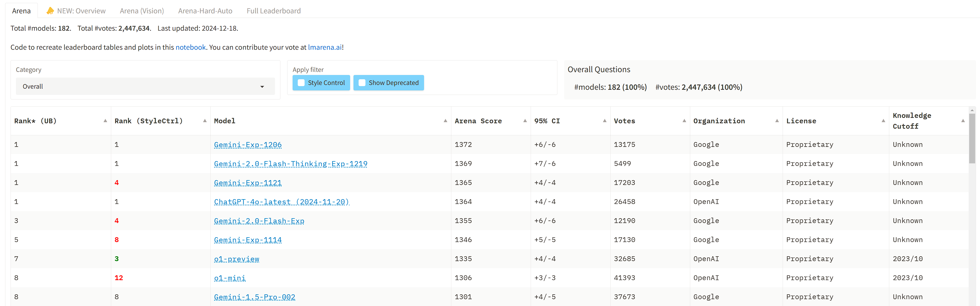Screen dimensions: 980x306
Task: Sort by Organization column arrow
Action: click(x=777, y=121)
